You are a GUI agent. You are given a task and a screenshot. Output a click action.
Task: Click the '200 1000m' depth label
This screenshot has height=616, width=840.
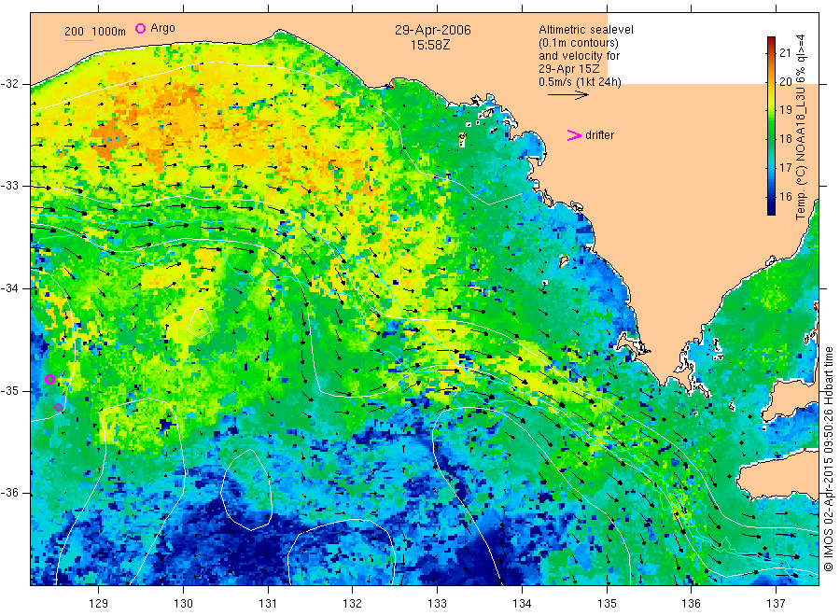coord(95,32)
